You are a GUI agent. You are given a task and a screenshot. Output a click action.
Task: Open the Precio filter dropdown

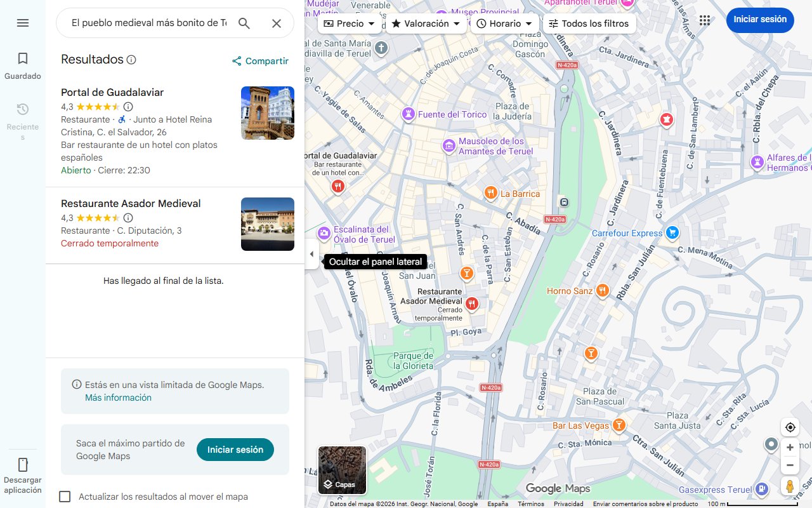click(x=349, y=23)
